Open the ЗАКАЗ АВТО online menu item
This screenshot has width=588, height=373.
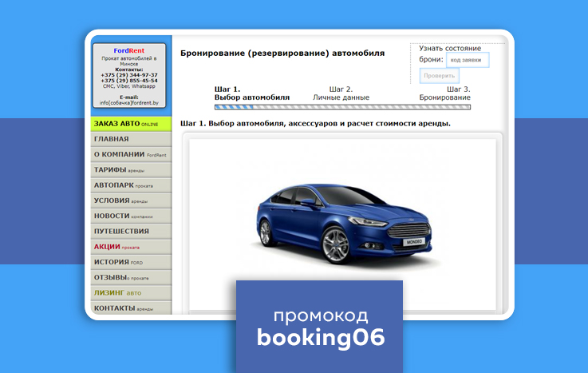pos(131,124)
